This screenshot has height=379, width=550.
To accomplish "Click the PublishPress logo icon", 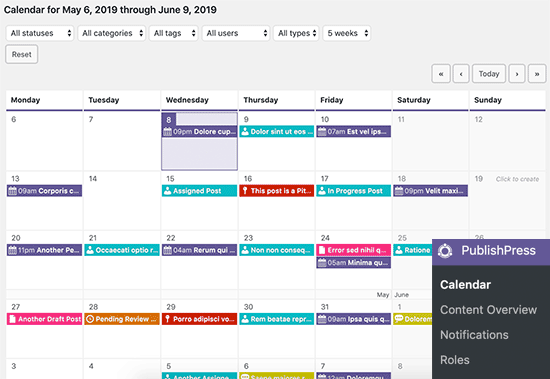I will (445, 251).
